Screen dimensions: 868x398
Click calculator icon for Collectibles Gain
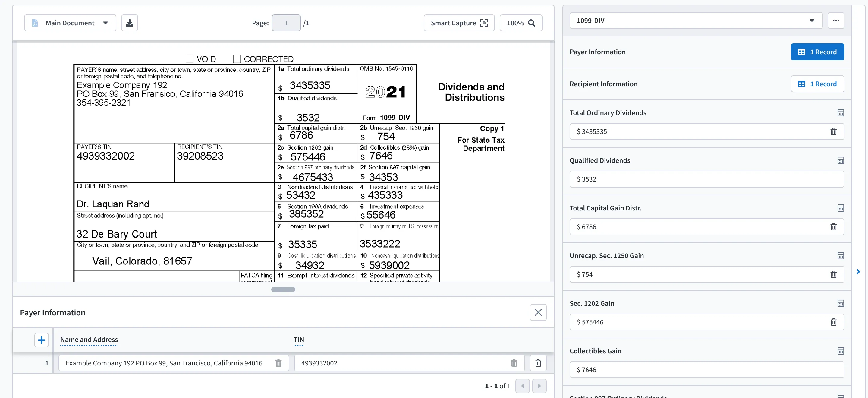pyautogui.click(x=840, y=351)
